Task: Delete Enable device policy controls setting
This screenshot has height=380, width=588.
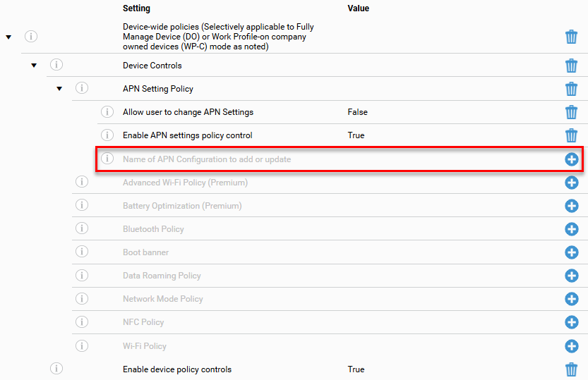Action: coord(571,369)
